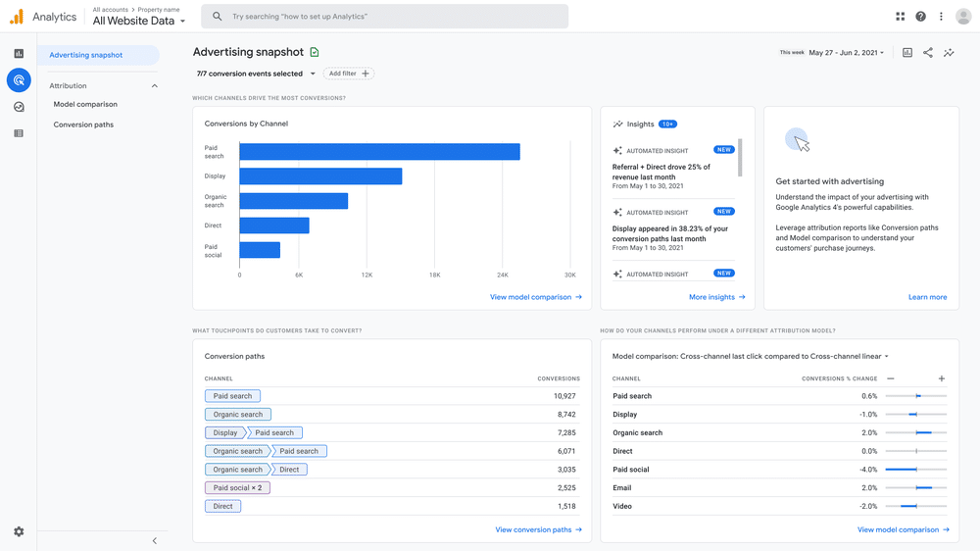Open the All Website Data property dropdown
980x551 pixels.
[x=139, y=21]
